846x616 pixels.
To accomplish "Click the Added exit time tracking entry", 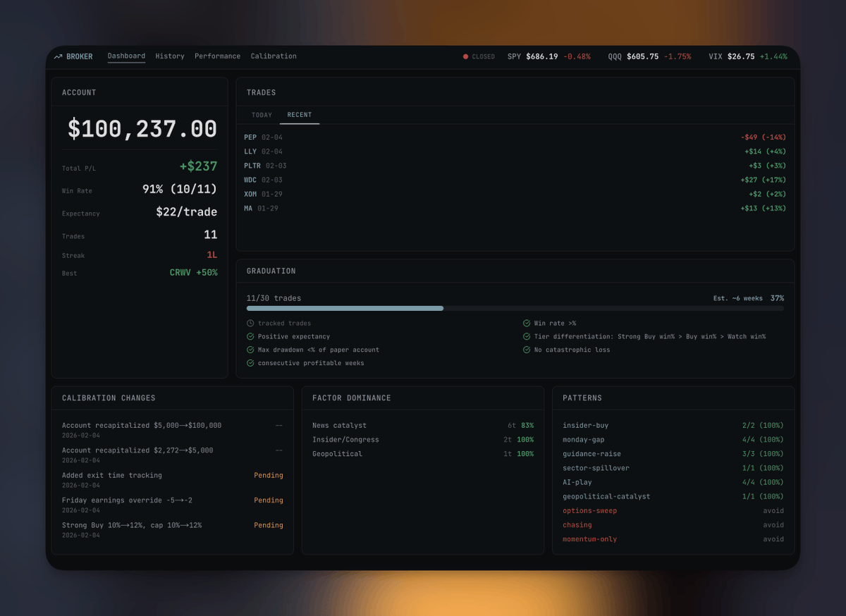I will point(173,480).
